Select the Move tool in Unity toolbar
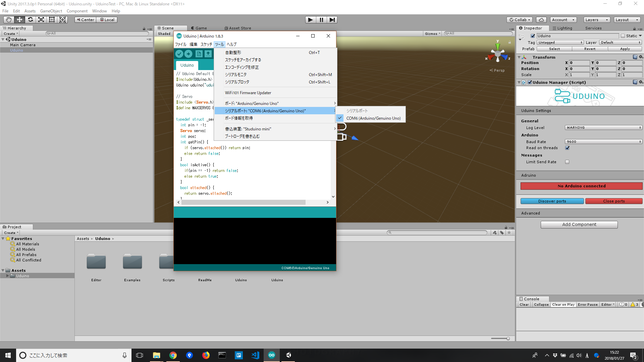This screenshot has width=644, height=362. pos(19,20)
